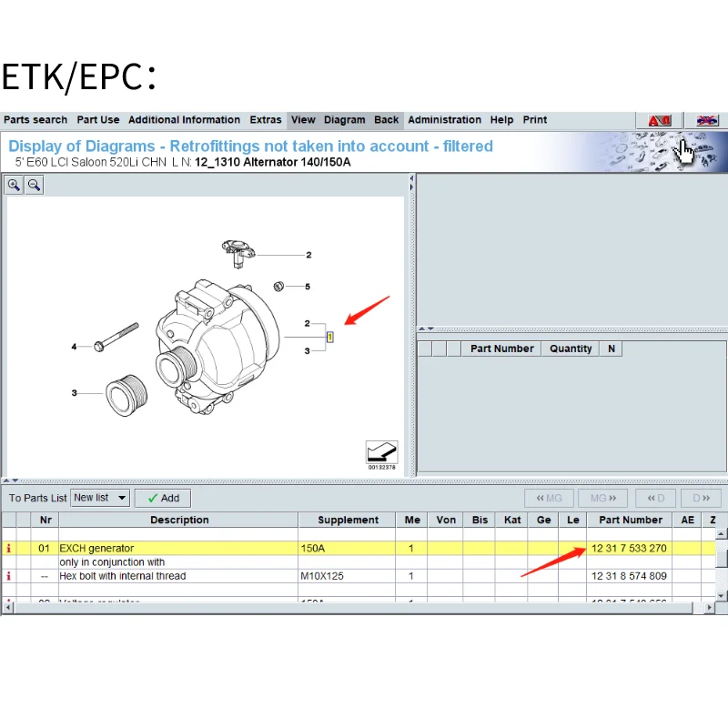Screen dimensions: 728x728
Task: Open the Help menu
Action: [501, 120]
